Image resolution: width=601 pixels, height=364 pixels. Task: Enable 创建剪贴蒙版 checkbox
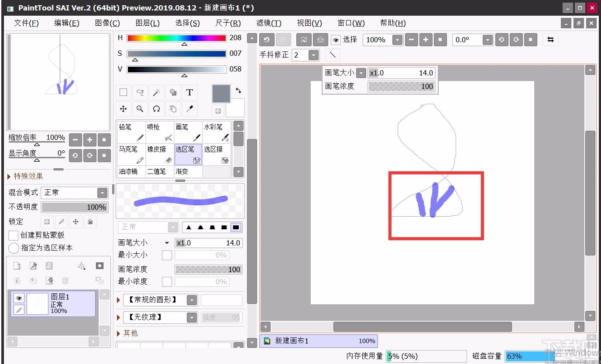click(x=14, y=235)
